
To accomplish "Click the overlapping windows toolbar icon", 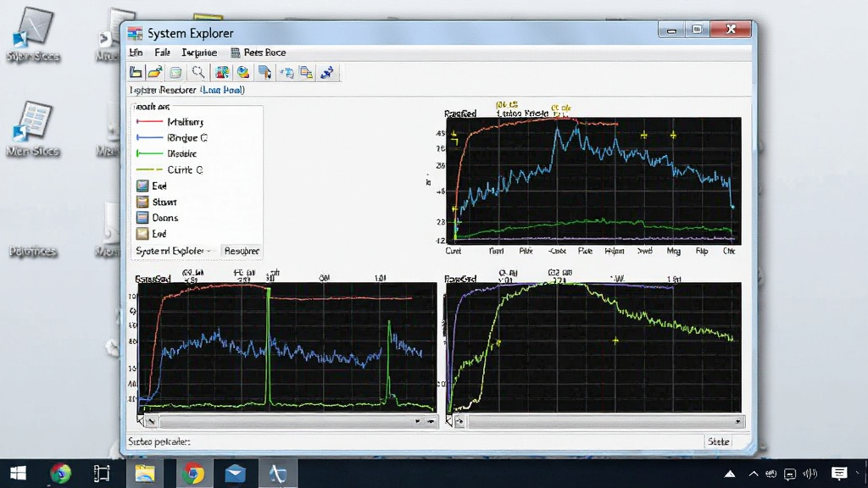I will pyautogui.click(x=306, y=73).
